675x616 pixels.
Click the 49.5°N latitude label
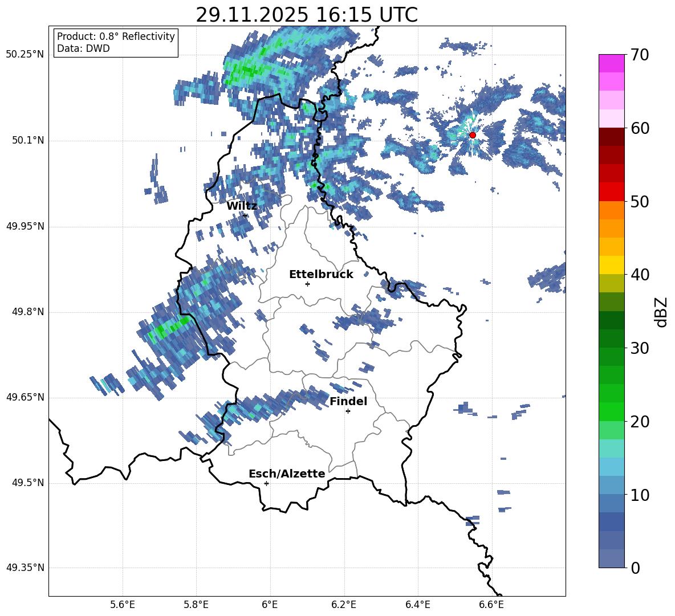(29, 483)
